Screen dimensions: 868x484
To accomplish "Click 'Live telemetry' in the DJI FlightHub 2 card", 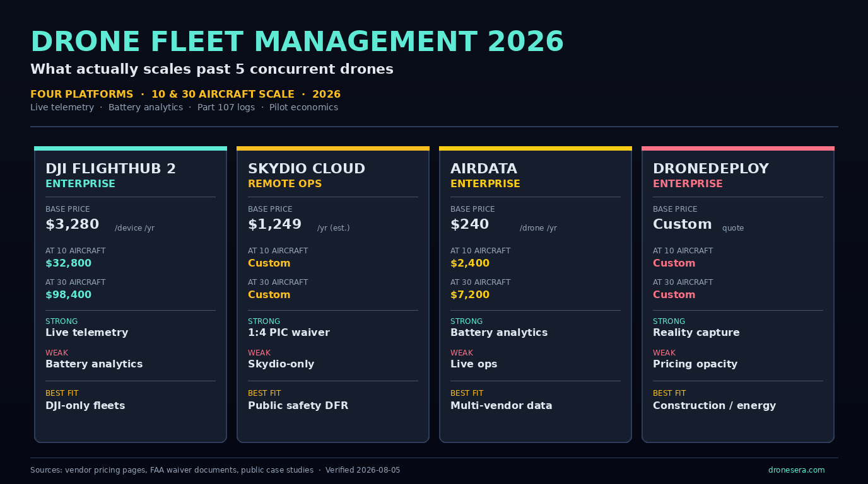I will tap(86, 333).
